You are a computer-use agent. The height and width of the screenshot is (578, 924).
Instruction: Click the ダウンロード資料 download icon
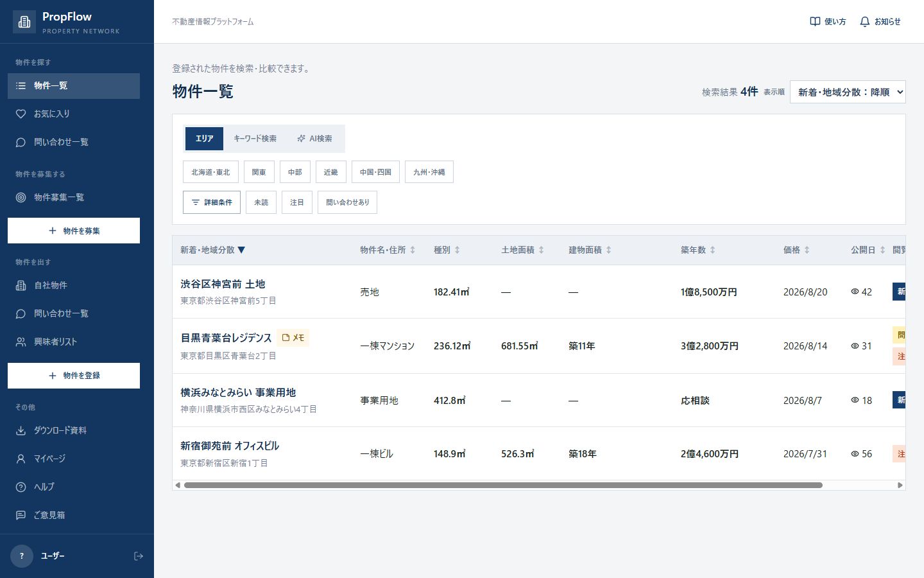[x=21, y=430]
